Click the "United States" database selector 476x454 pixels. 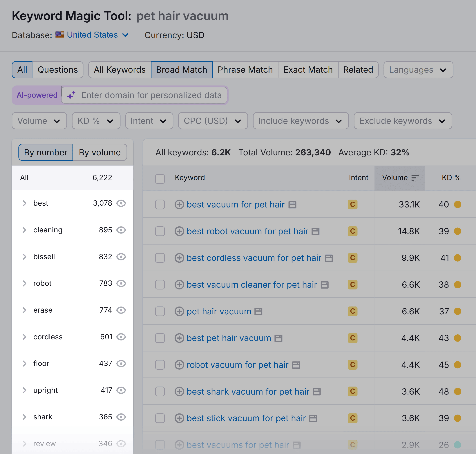[x=92, y=35]
